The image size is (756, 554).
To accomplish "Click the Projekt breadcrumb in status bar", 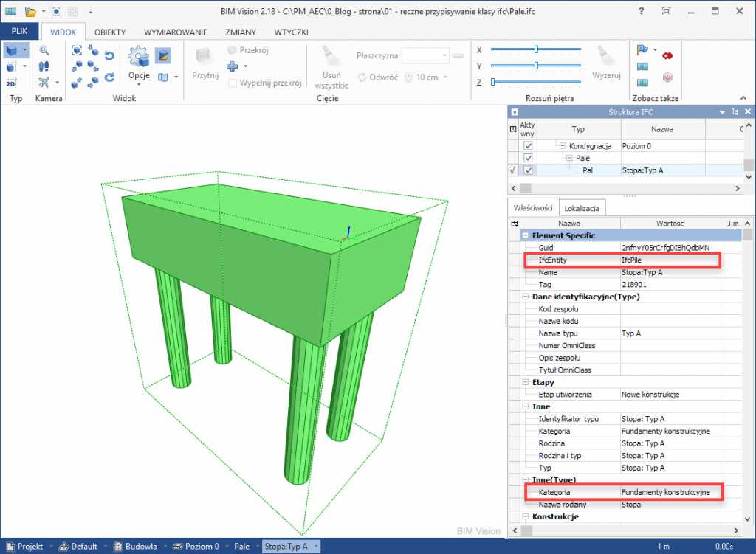I will pos(30,547).
